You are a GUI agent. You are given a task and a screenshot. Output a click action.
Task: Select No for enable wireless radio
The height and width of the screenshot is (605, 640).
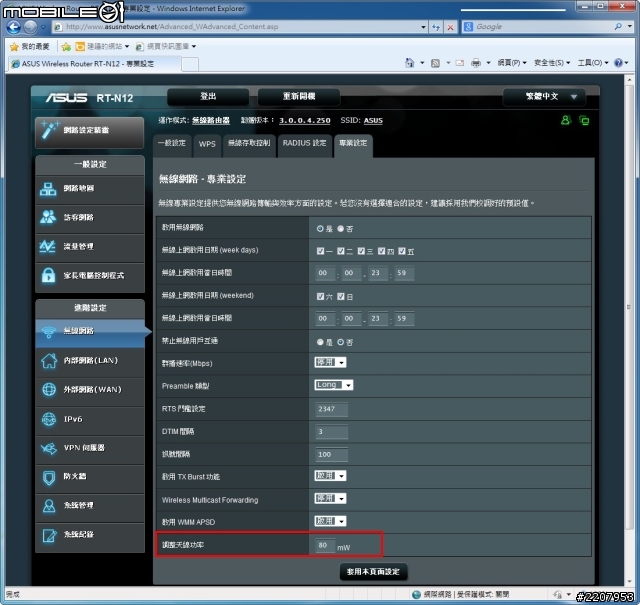pos(340,229)
